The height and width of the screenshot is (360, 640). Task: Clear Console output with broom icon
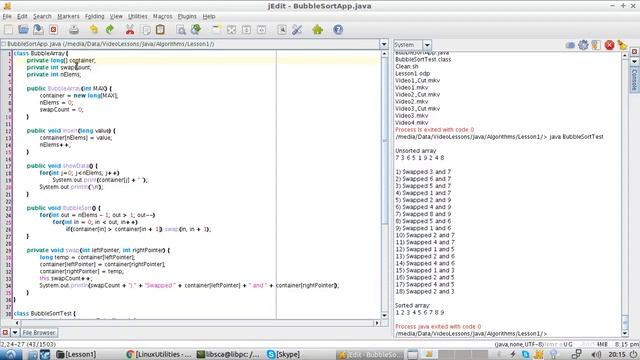pyautogui.click(x=622, y=45)
